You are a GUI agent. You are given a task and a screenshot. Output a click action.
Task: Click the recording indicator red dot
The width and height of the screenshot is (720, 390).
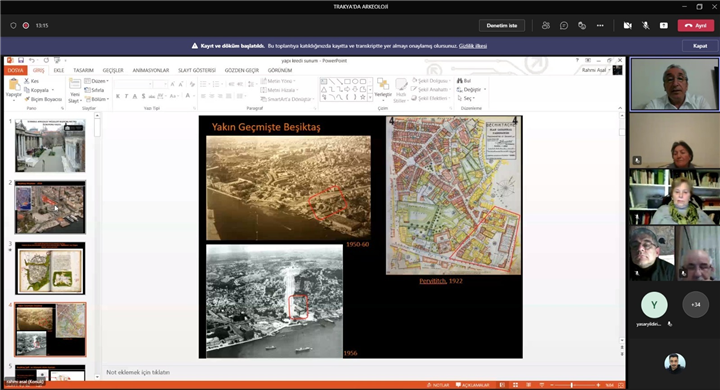(26, 26)
